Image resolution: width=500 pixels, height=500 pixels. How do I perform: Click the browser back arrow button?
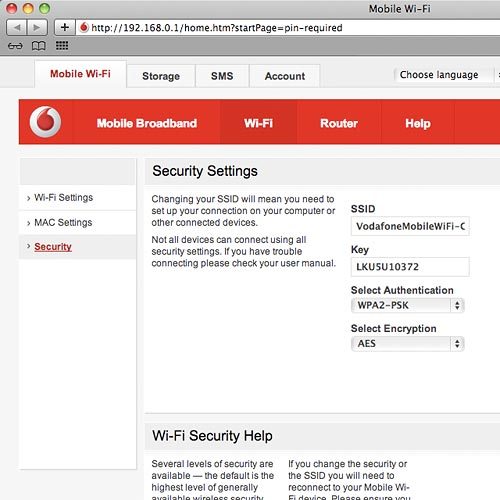coord(17,27)
